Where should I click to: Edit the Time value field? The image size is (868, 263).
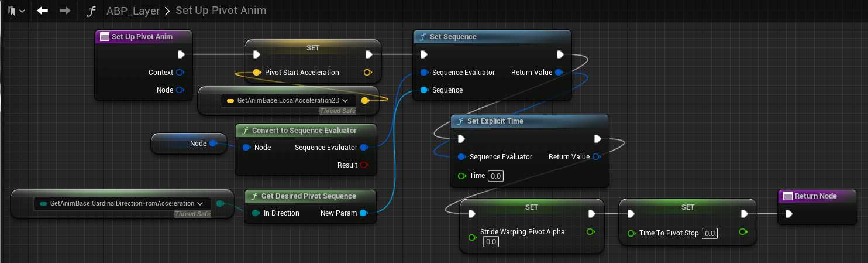pos(495,176)
